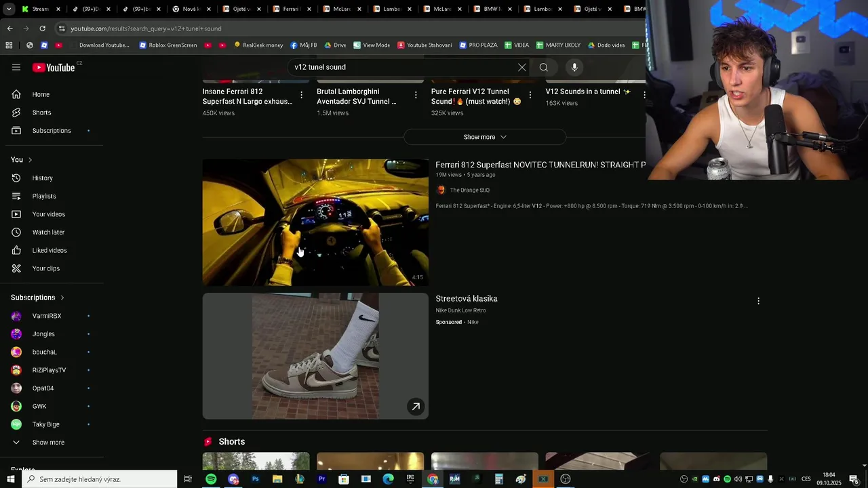Expand Show more in the video shelf
Screen dimensions: 868x488
pyautogui.click(x=485, y=137)
